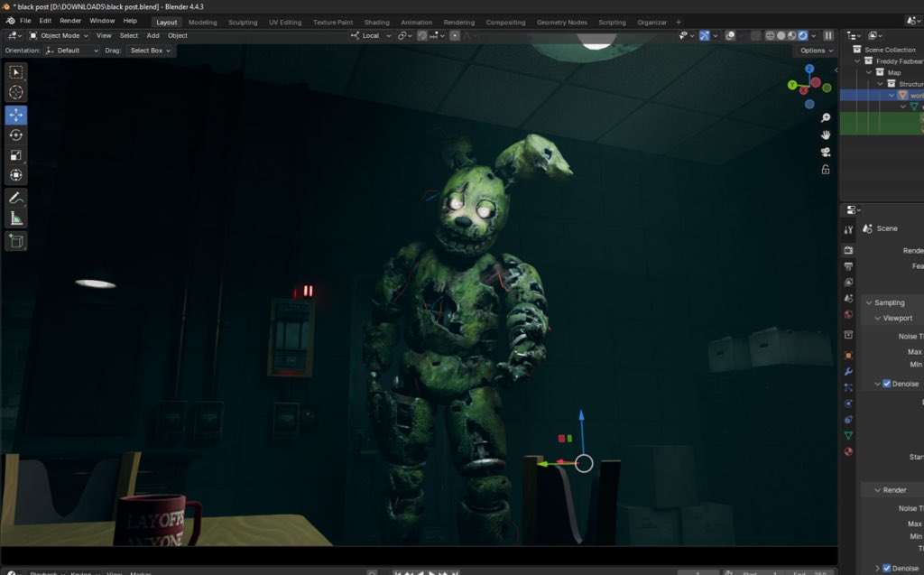Screen dimensions: 924x575
Task: Open the View Layer properties tab
Action: point(848,283)
